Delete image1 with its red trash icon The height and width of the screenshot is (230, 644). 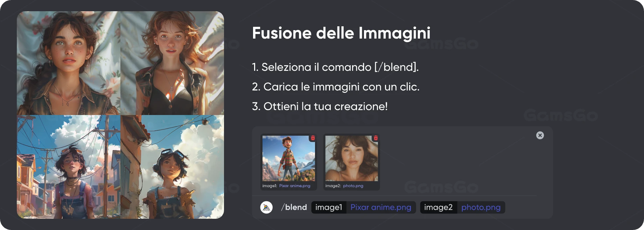(x=313, y=138)
